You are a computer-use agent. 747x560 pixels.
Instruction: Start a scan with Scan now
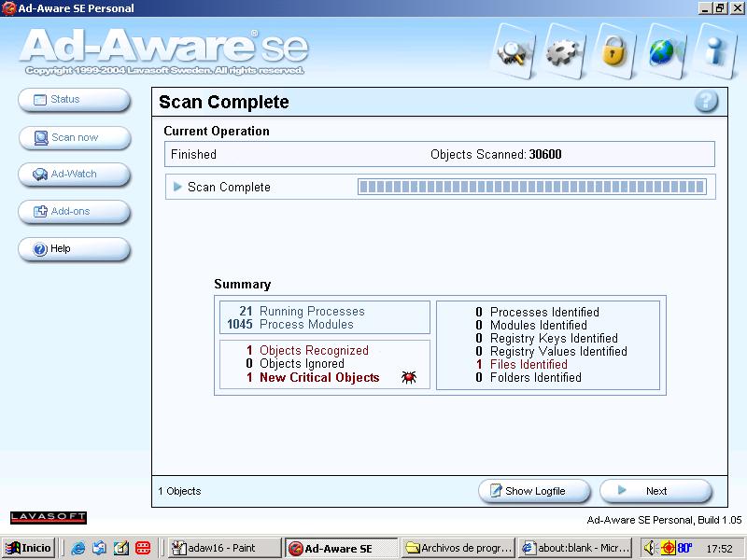pyautogui.click(x=75, y=137)
